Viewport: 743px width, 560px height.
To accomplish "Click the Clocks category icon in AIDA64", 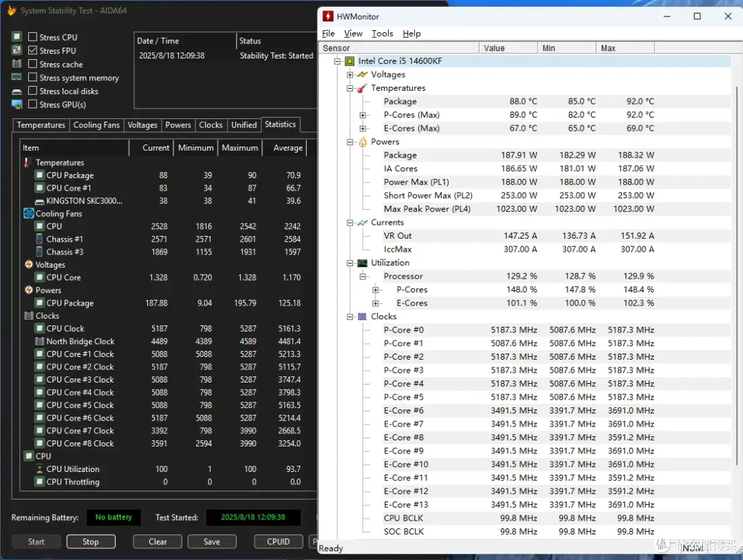I will (x=29, y=316).
